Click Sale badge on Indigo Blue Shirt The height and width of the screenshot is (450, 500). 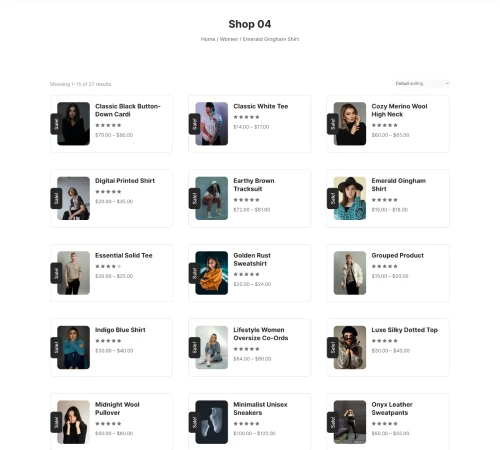click(x=56, y=348)
